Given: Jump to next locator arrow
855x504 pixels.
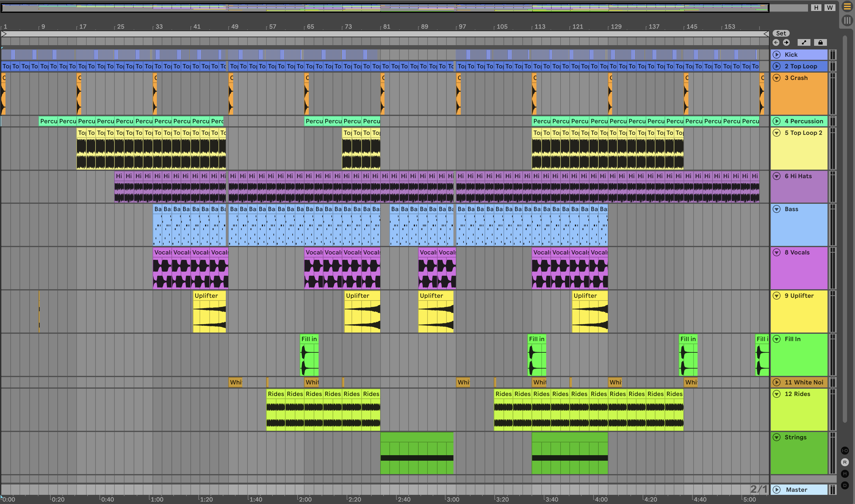Looking at the screenshot, I should pos(786,42).
